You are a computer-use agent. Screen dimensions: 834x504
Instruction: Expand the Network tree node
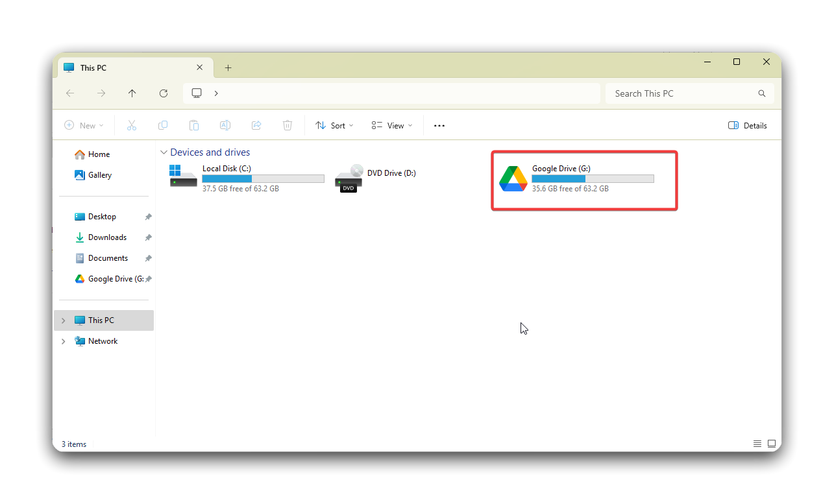[63, 341]
